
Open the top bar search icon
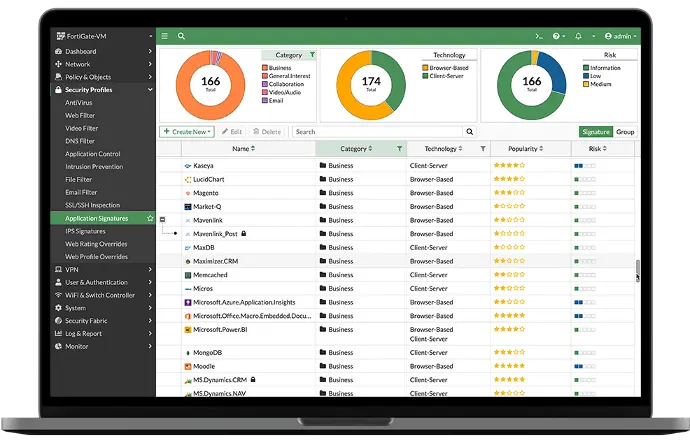click(x=181, y=36)
